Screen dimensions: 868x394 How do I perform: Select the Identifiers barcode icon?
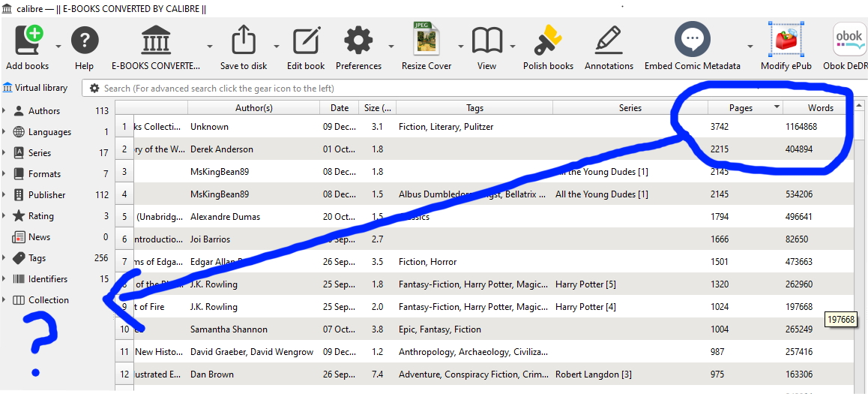point(19,278)
